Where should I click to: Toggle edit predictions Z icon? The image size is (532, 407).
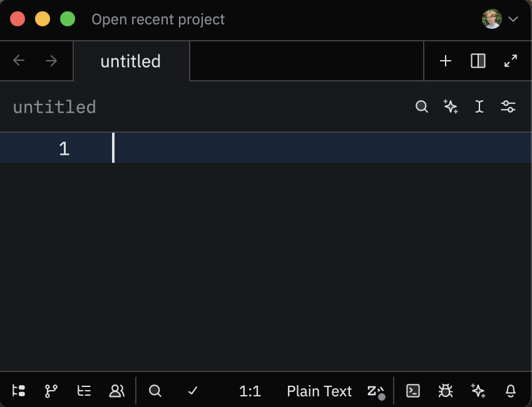click(x=376, y=391)
